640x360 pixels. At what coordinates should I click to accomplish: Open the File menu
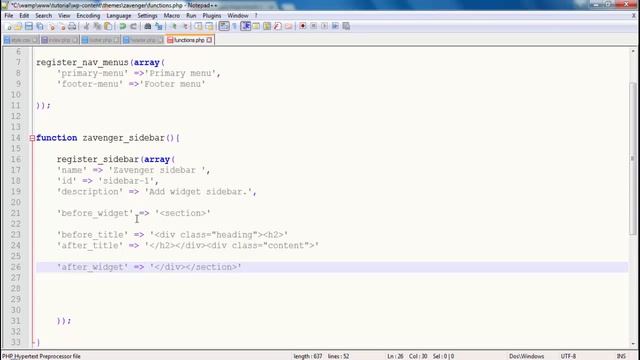click(x=9, y=16)
